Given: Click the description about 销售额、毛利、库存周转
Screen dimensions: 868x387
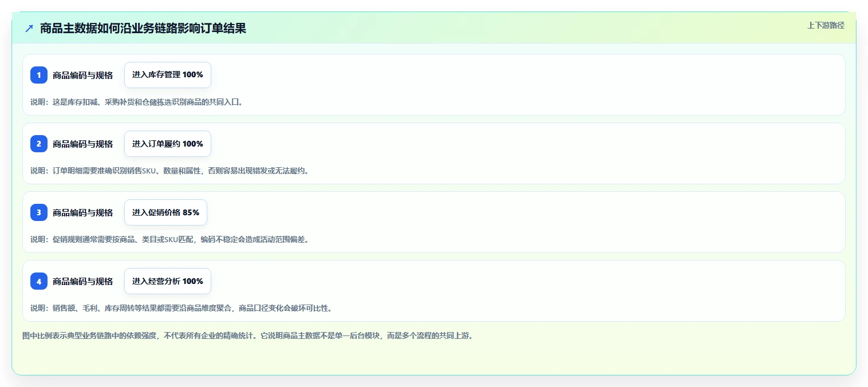Looking at the screenshot, I should [182, 308].
